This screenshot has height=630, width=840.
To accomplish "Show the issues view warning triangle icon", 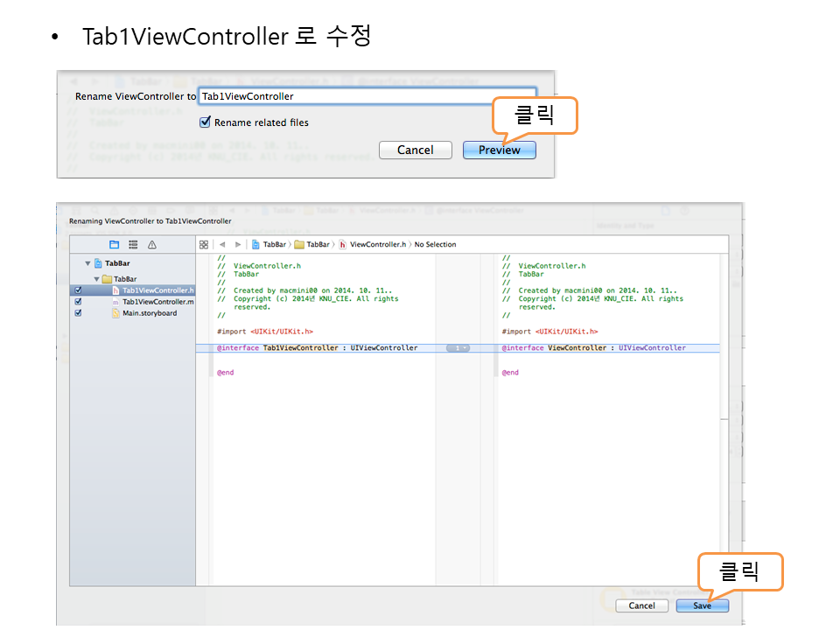I will pyautogui.click(x=152, y=245).
